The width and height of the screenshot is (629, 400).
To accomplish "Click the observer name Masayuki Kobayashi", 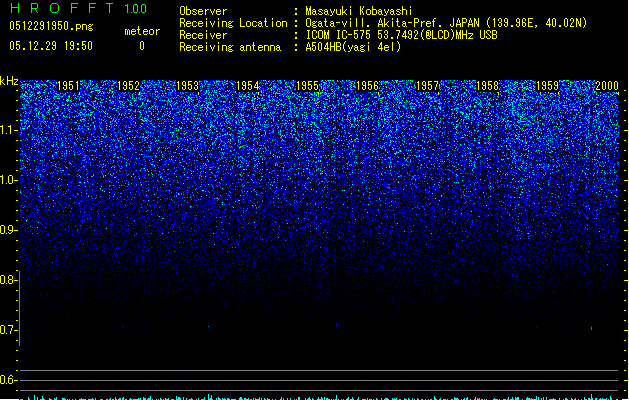I will pyautogui.click(x=359, y=11).
